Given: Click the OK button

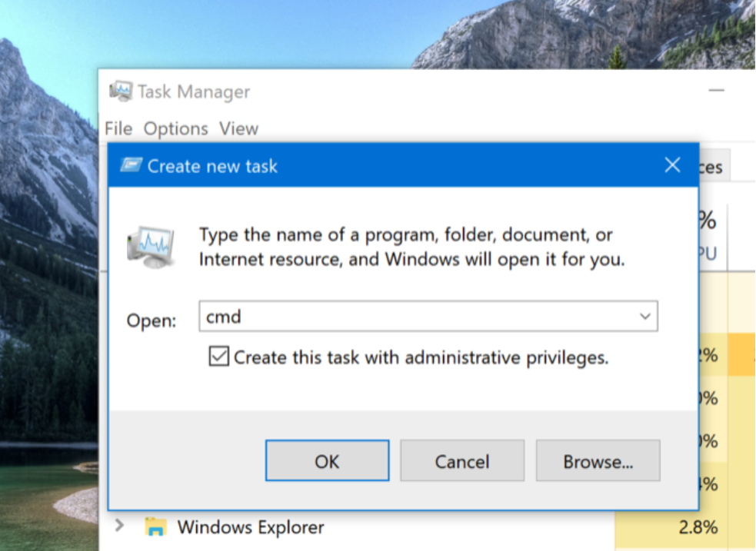Looking at the screenshot, I should pyautogui.click(x=327, y=460).
